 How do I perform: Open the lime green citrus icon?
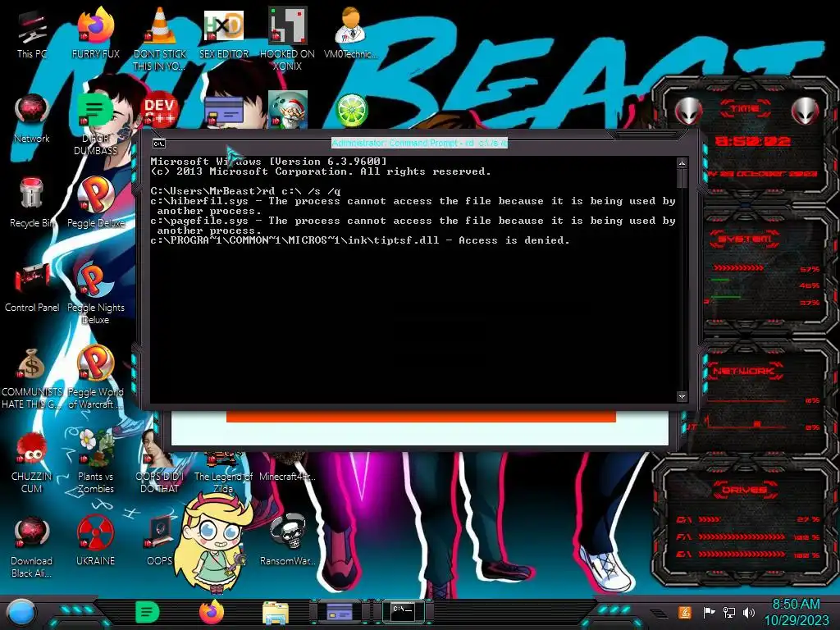351,111
